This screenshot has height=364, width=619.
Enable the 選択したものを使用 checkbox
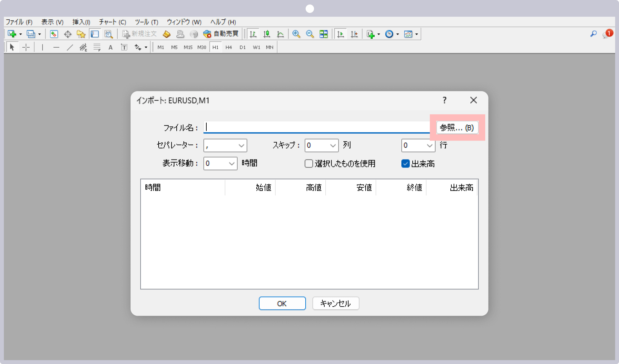pyautogui.click(x=309, y=164)
